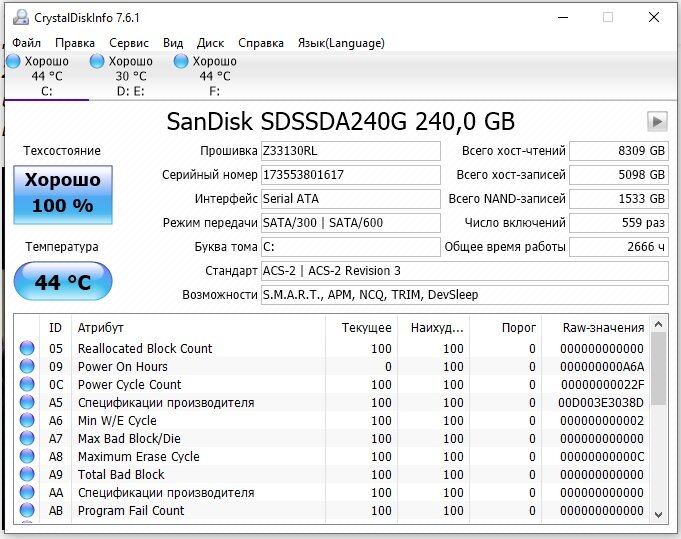
Task: Click the serial number field 173553801617
Action: click(x=350, y=175)
